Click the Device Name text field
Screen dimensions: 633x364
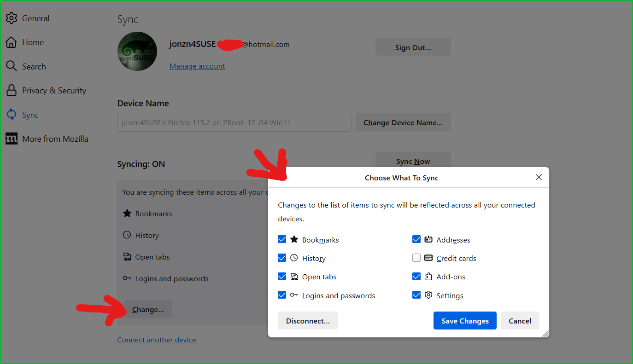pos(234,122)
